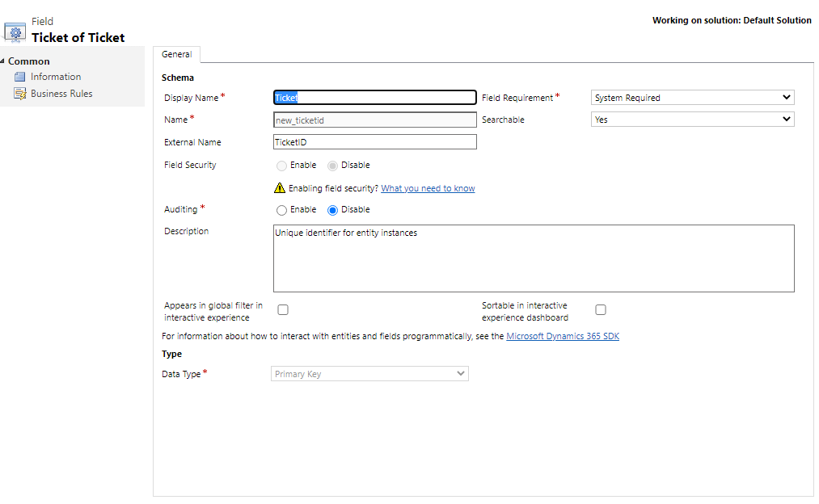This screenshot has height=504, width=819.
Task: Click the Display Name input field
Action: tap(374, 98)
